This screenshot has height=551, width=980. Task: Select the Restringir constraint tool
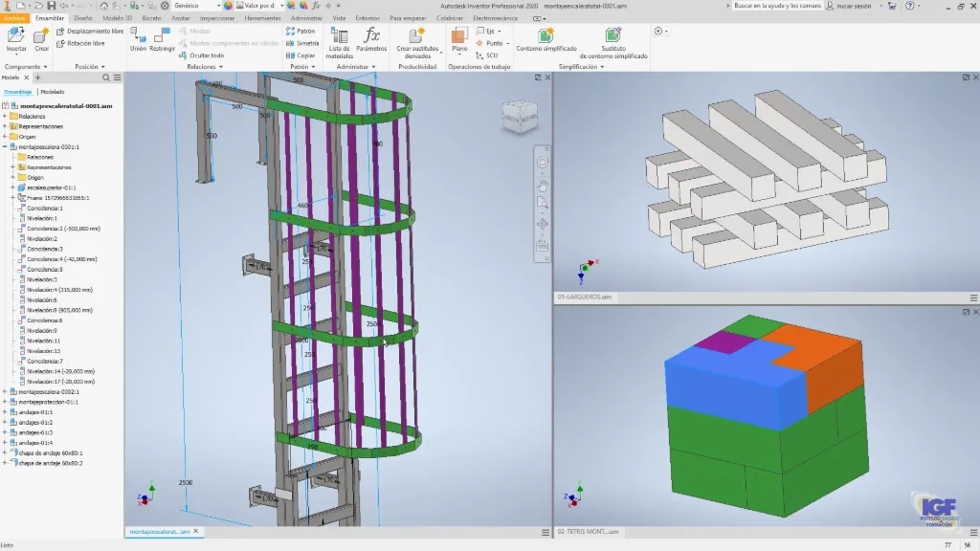(x=163, y=40)
